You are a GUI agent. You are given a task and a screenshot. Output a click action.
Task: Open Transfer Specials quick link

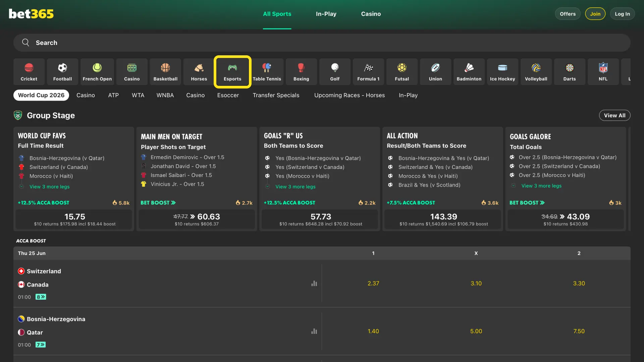pos(276,95)
